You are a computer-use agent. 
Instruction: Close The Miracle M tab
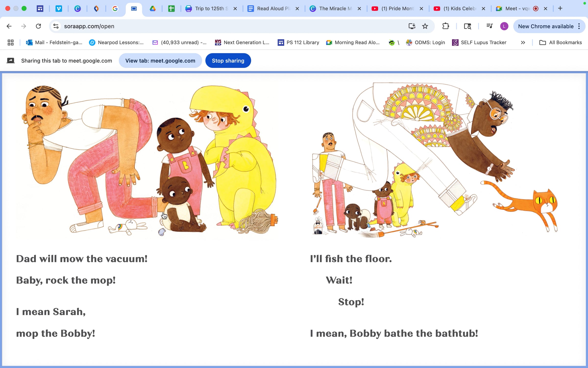coord(359,9)
